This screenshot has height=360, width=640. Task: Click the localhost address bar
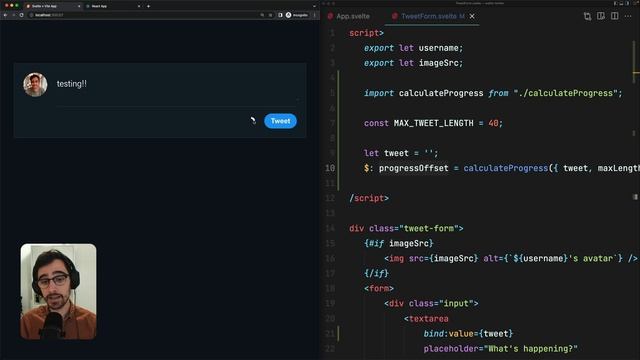point(143,15)
